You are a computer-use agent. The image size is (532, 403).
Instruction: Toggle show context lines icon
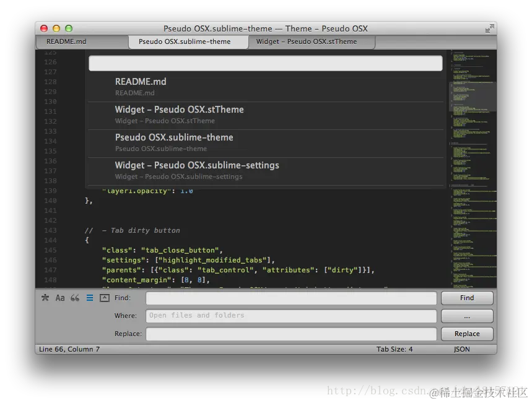pyautogui.click(x=90, y=298)
